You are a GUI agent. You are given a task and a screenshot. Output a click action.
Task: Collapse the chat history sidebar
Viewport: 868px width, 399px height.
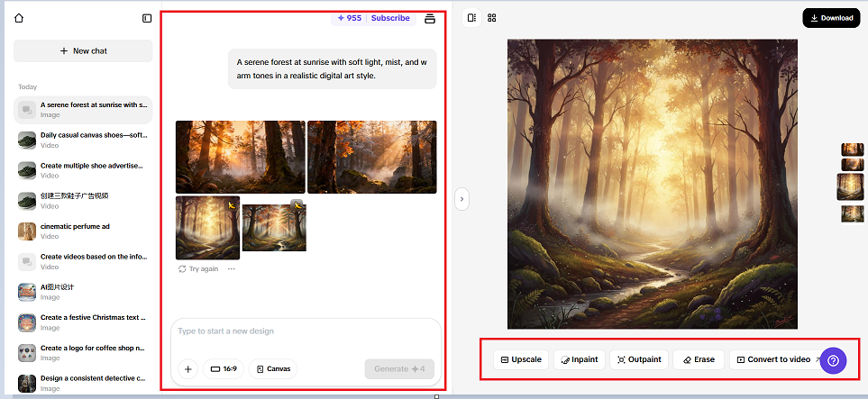(147, 18)
